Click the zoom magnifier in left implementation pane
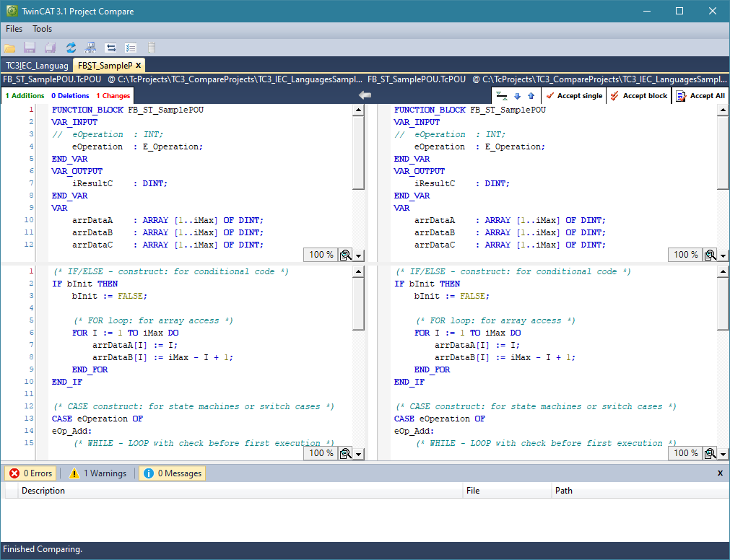Screen dimensions: 730x560 point(345,453)
